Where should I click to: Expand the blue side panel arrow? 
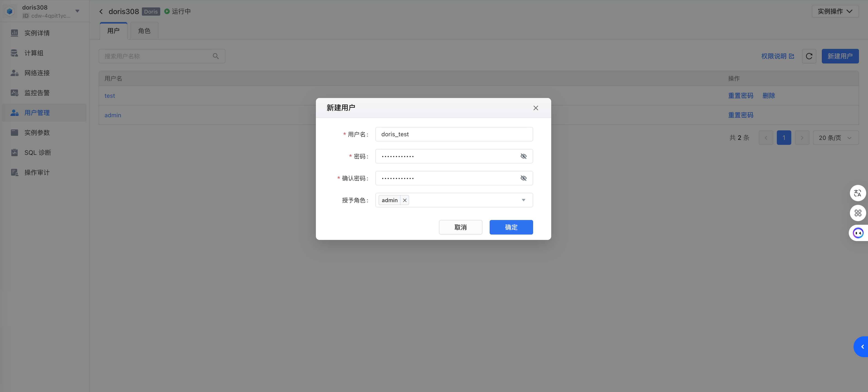tap(862, 347)
